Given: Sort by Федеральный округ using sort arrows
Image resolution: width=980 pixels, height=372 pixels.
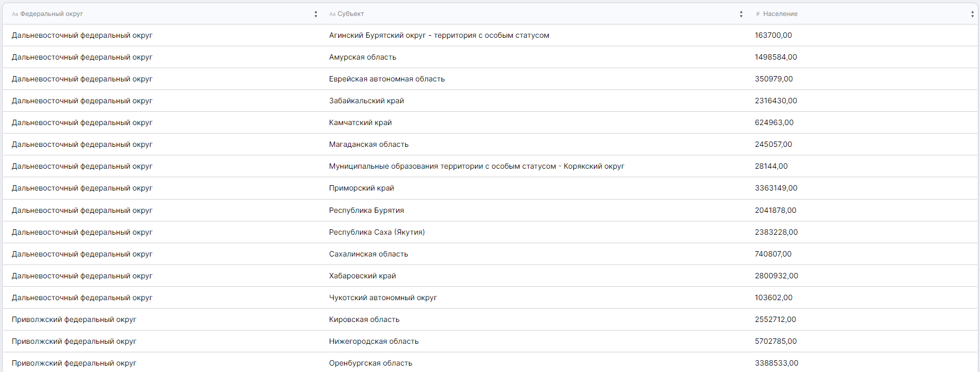Looking at the screenshot, I should tap(316, 14).
